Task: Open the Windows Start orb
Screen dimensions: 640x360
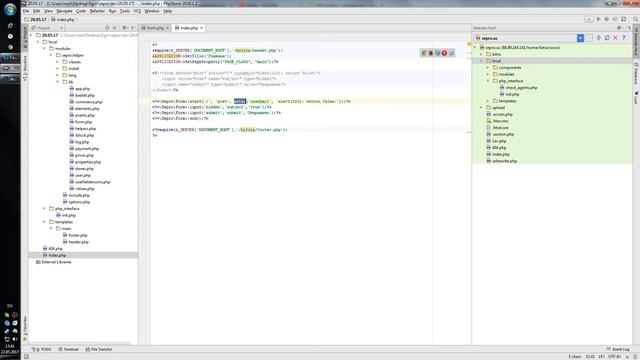Action: pos(10,9)
